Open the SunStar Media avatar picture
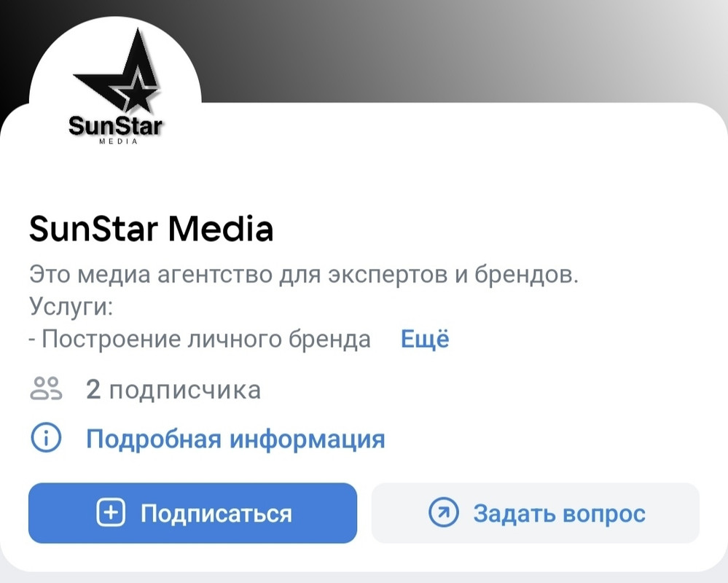The width and height of the screenshot is (728, 583). [x=115, y=103]
